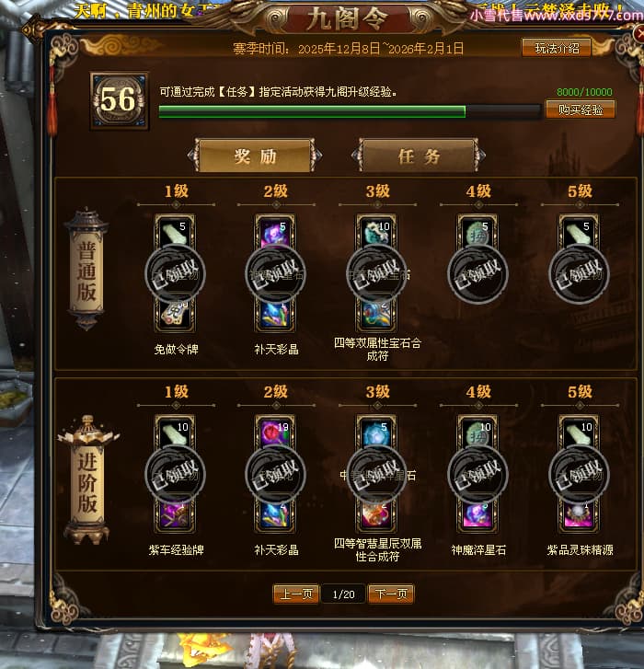Go to the next page with 下一页
The width and height of the screenshot is (644, 669).
pos(391,594)
